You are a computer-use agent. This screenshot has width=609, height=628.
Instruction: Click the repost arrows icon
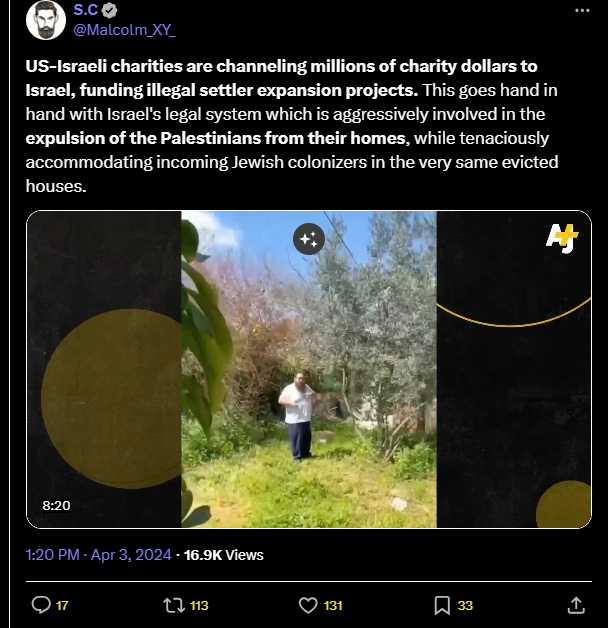pos(174,605)
